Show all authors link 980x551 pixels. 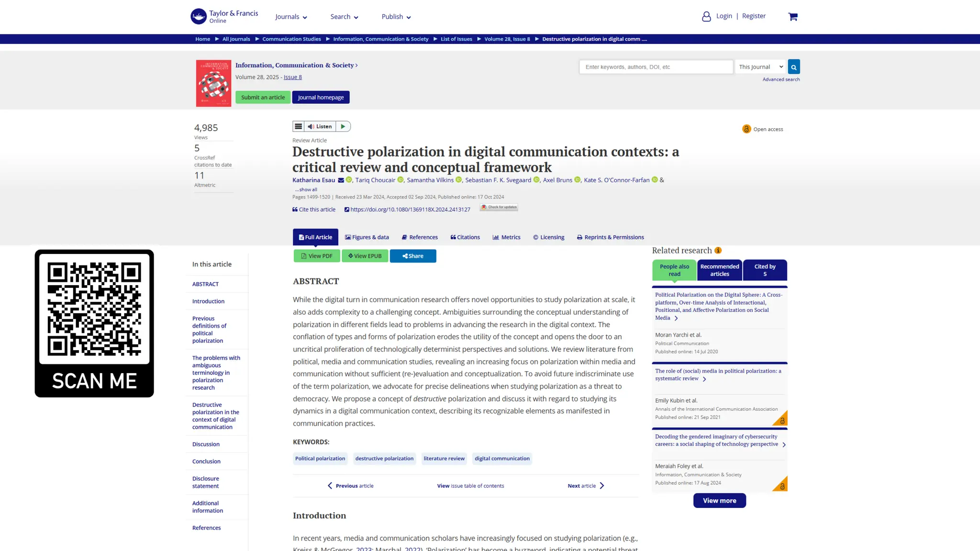[306, 189]
